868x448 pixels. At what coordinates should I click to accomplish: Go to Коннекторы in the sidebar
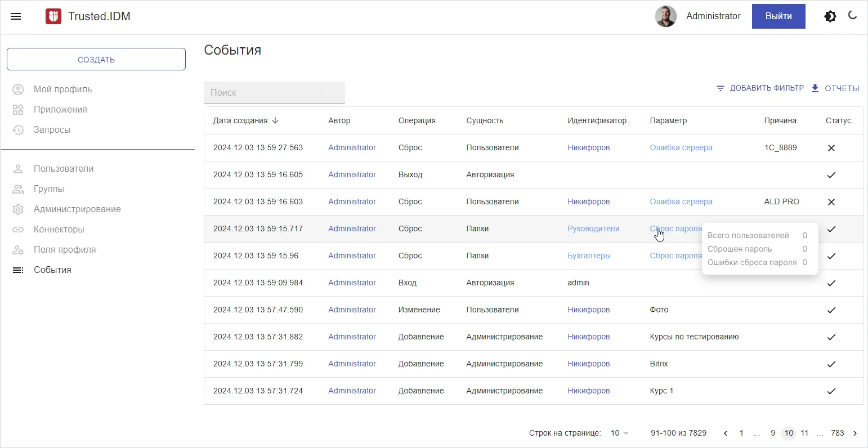coord(59,230)
